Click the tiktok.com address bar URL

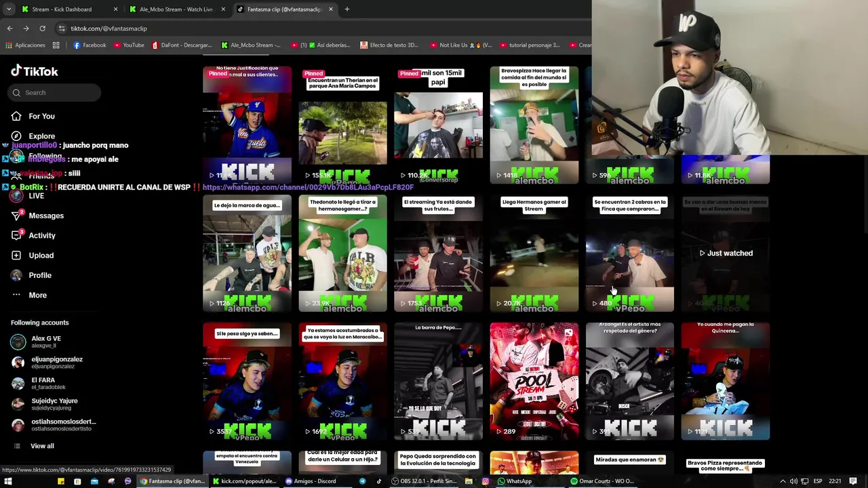[x=108, y=28]
